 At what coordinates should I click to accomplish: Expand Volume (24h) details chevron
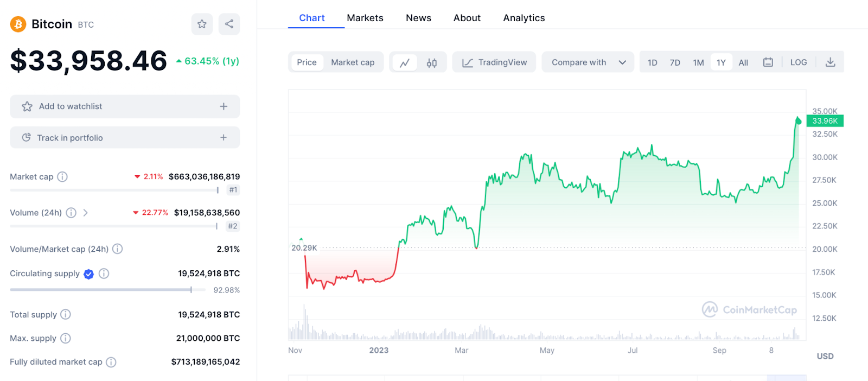85,213
